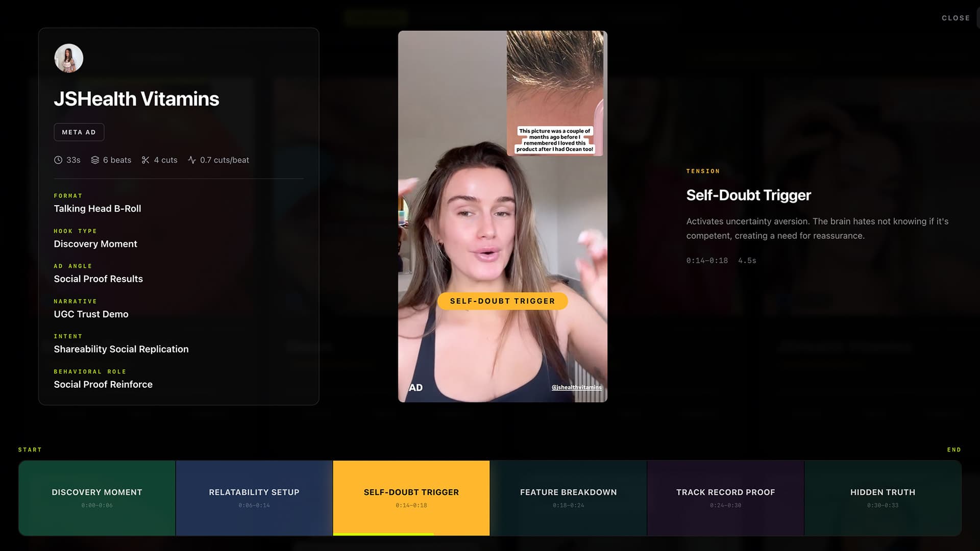Go to the Feature Breakdown beat
This screenshot has height=551, width=980.
[569, 498]
